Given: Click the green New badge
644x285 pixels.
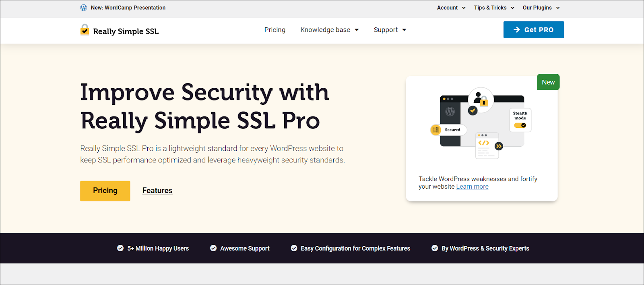Looking at the screenshot, I should pos(548,82).
